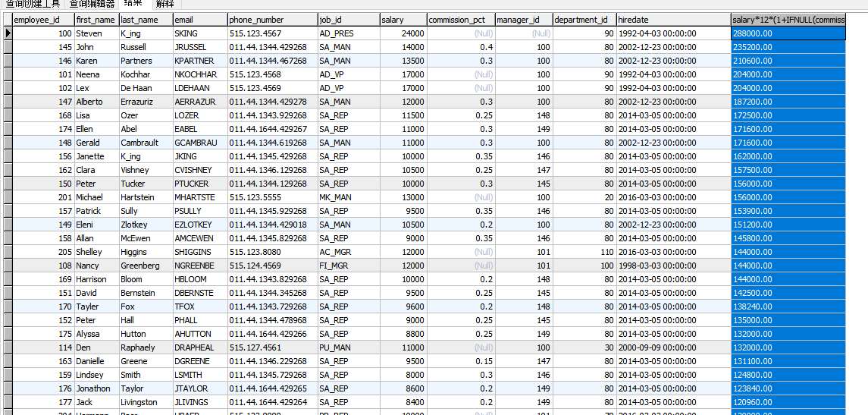The image size is (868, 415).
Task: Select phone number 011.44.1343.929268
Action: pyautogui.click(x=272, y=115)
